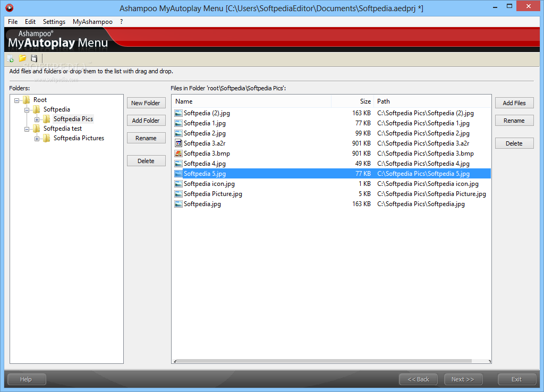Click the Softpedia Pics folder icon
The image size is (544, 392).
tap(47, 119)
